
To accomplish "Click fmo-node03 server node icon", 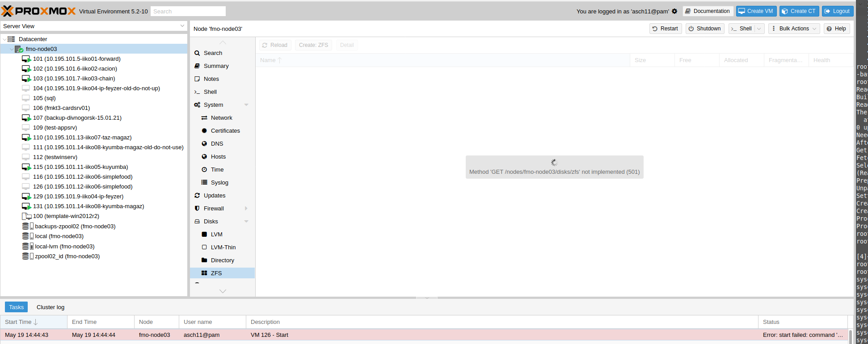I will 19,49.
